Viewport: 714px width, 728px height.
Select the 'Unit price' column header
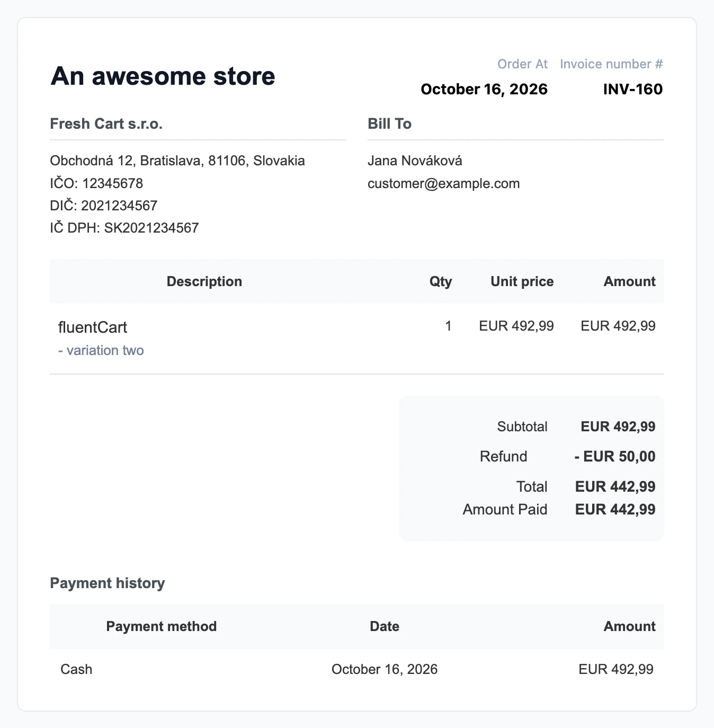point(522,281)
